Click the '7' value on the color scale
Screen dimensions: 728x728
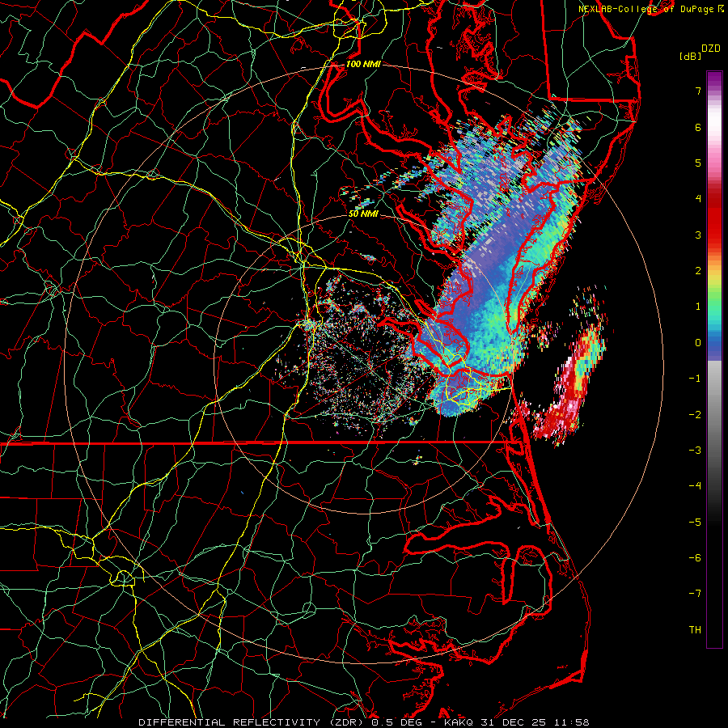pyautogui.click(x=698, y=91)
